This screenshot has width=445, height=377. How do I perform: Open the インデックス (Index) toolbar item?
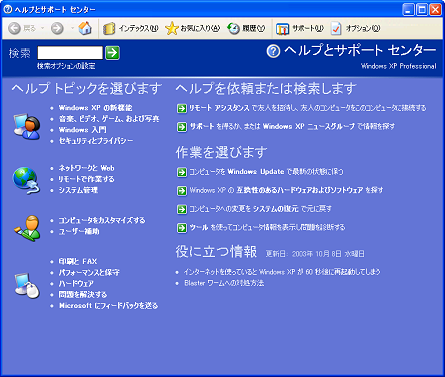[130, 29]
